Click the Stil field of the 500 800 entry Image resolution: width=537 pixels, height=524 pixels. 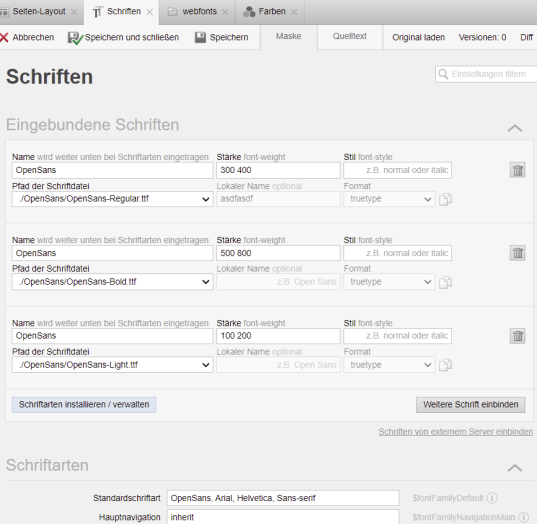coord(397,253)
